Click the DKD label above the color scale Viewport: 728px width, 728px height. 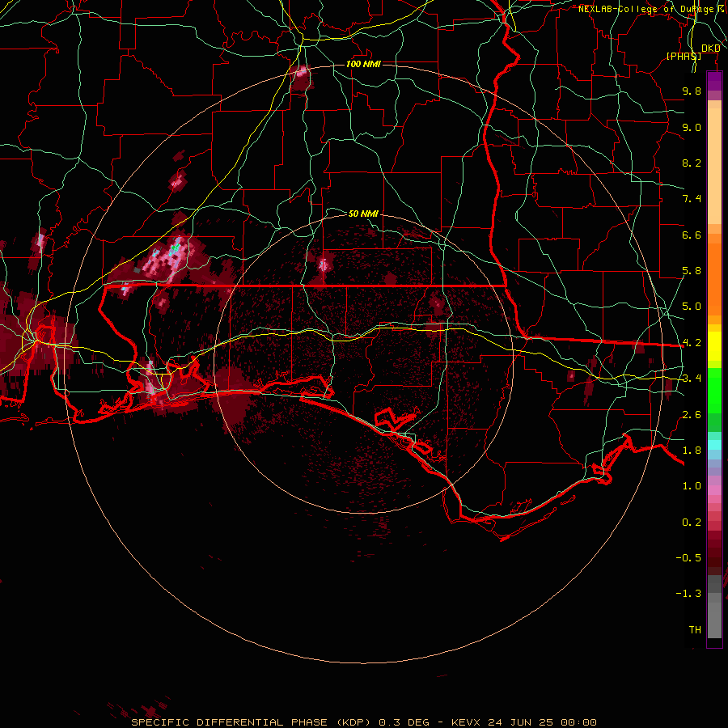point(710,49)
